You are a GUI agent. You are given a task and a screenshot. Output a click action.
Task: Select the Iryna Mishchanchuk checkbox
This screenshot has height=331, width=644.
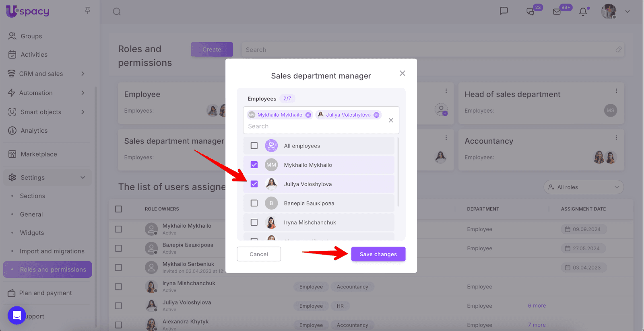(x=254, y=222)
